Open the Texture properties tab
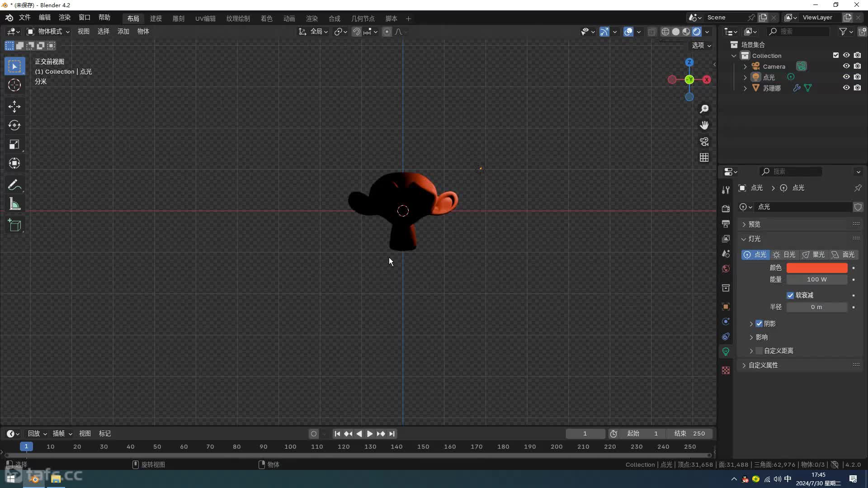This screenshot has height=488, width=868. pos(726,371)
